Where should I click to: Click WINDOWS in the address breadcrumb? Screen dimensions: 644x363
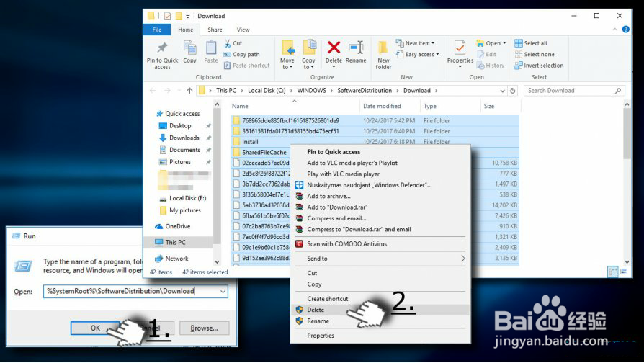click(311, 91)
